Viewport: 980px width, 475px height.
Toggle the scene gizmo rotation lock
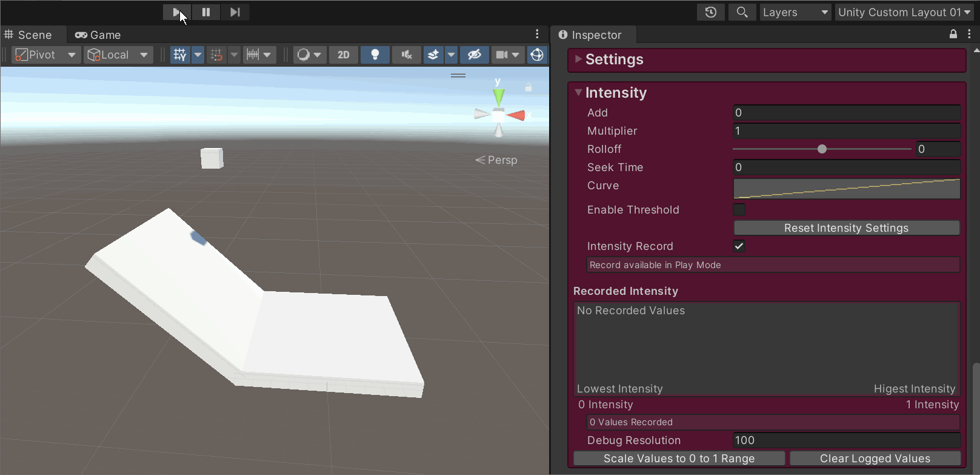(x=528, y=87)
